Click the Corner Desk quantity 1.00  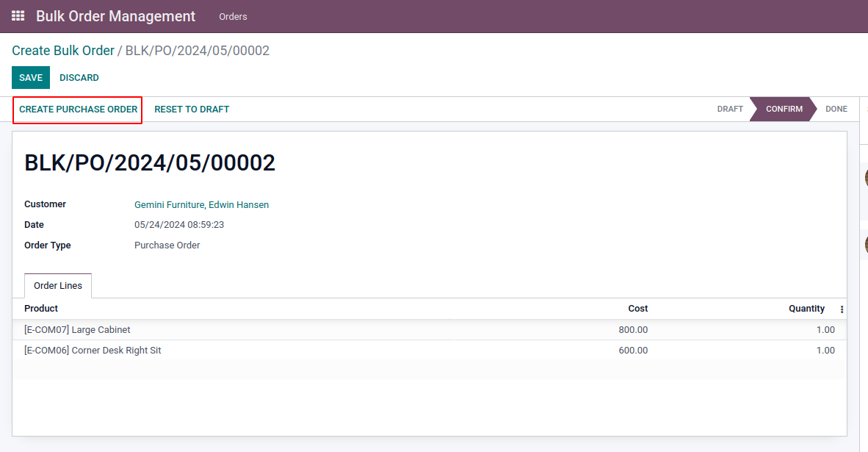(825, 350)
